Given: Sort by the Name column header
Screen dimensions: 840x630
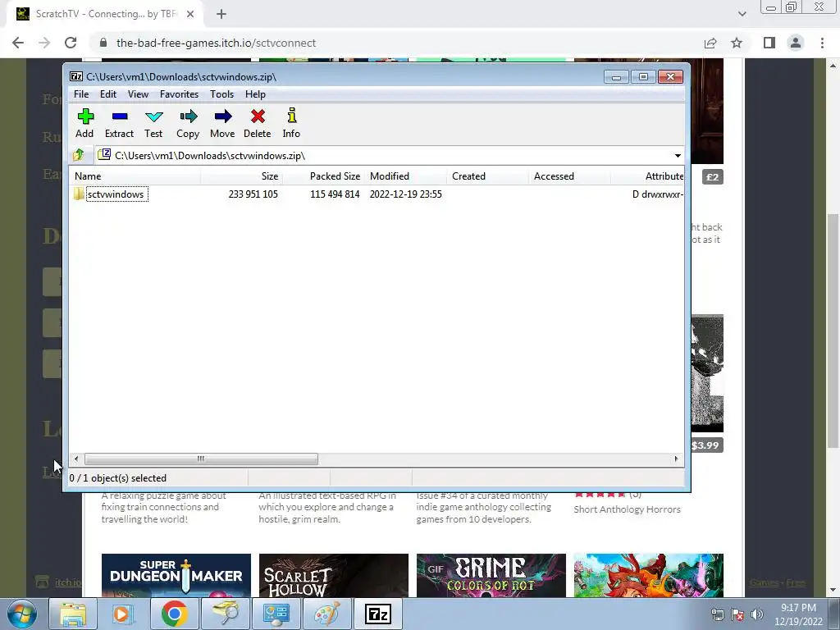Looking at the screenshot, I should (x=135, y=176).
